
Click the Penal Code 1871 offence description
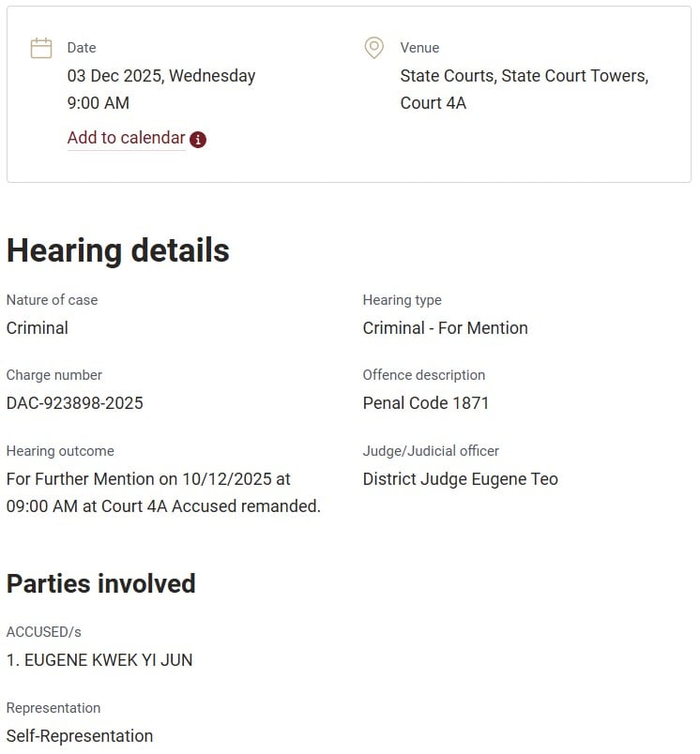tap(426, 403)
